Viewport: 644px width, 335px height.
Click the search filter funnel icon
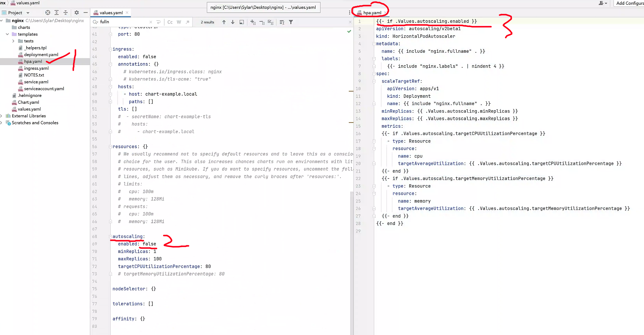pos(291,22)
